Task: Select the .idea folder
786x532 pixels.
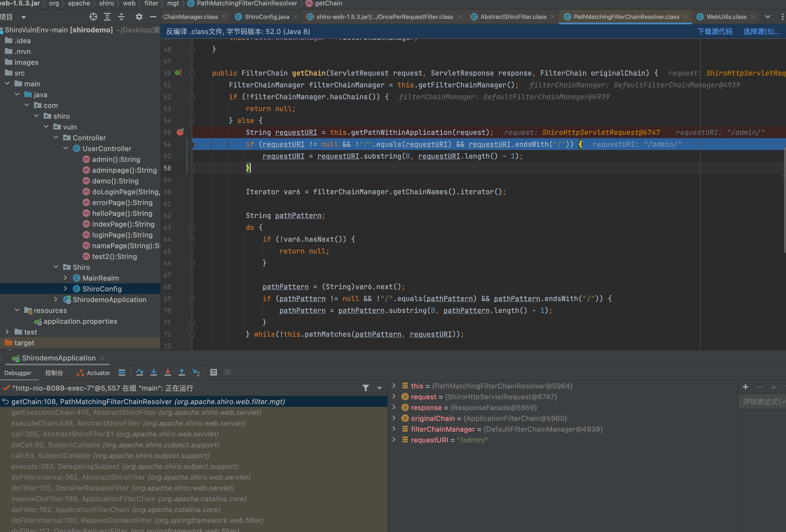Action: pyautogui.click(x=22, y=40)
